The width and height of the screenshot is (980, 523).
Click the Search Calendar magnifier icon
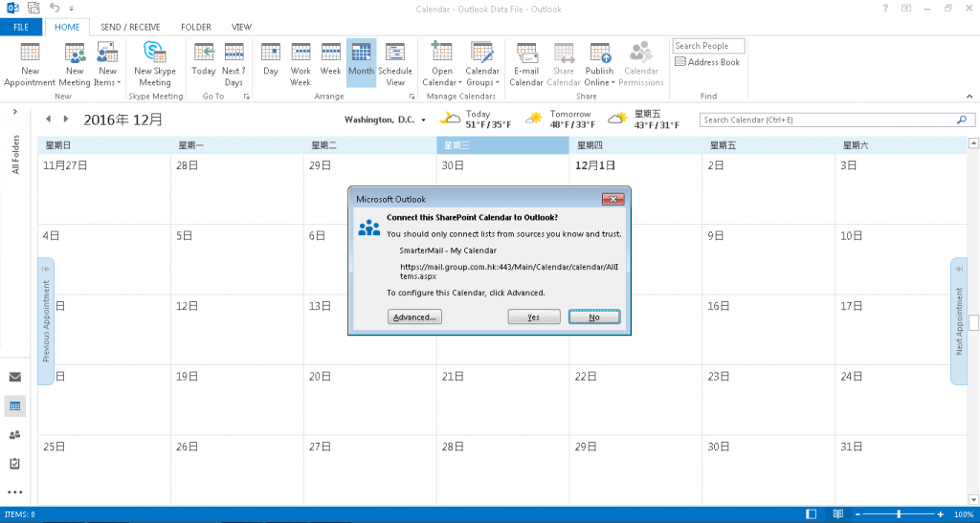coord(963,120)
